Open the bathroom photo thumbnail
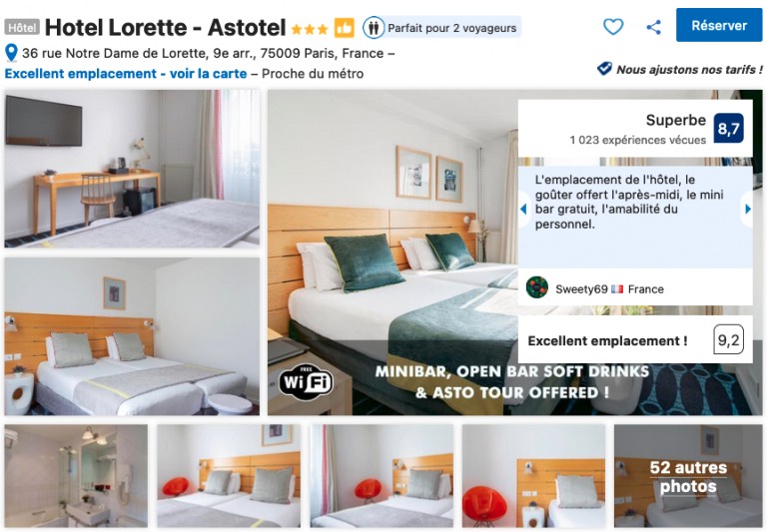 [x=76, y=476]
